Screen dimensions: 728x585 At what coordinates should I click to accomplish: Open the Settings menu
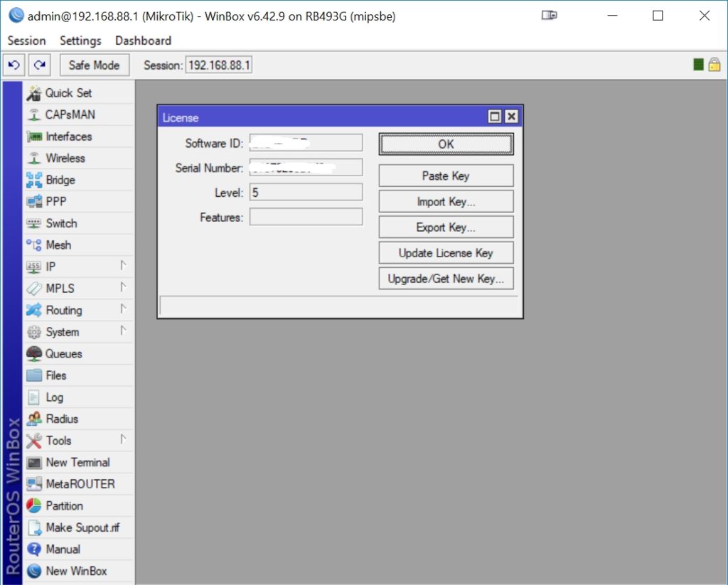tap(80, 41)
